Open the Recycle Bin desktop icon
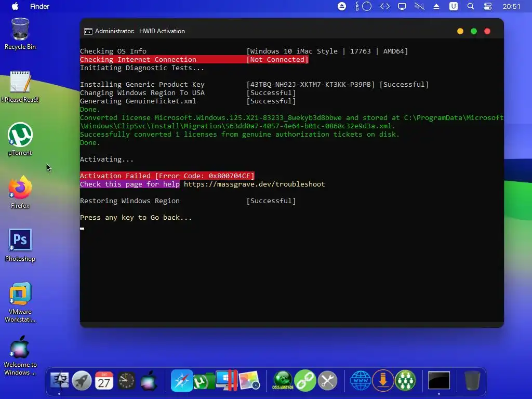 pyautogui.click(x=20, y=34)
